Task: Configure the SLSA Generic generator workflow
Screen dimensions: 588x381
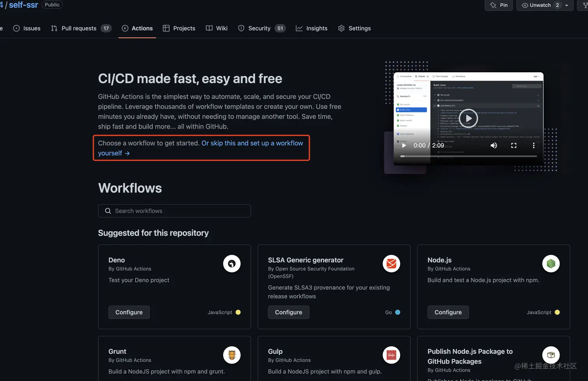Action: point(289,312)
